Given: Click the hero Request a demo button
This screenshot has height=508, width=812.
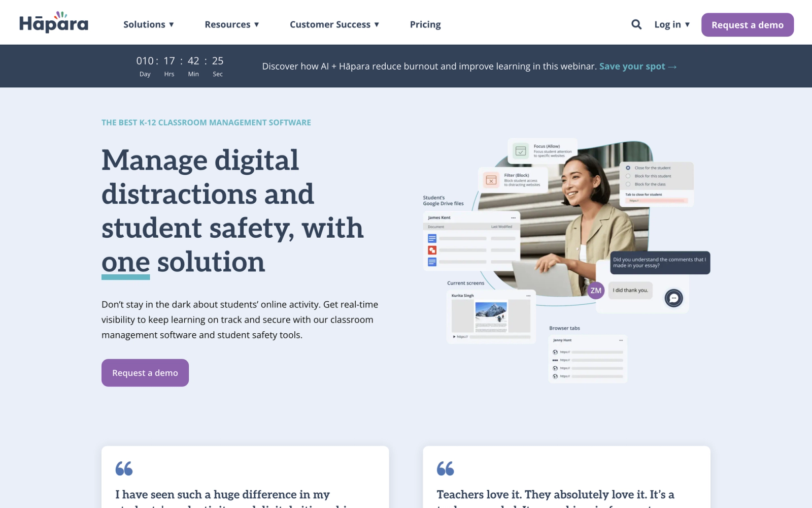Looking at the screenshot, I should pos(145,373).
